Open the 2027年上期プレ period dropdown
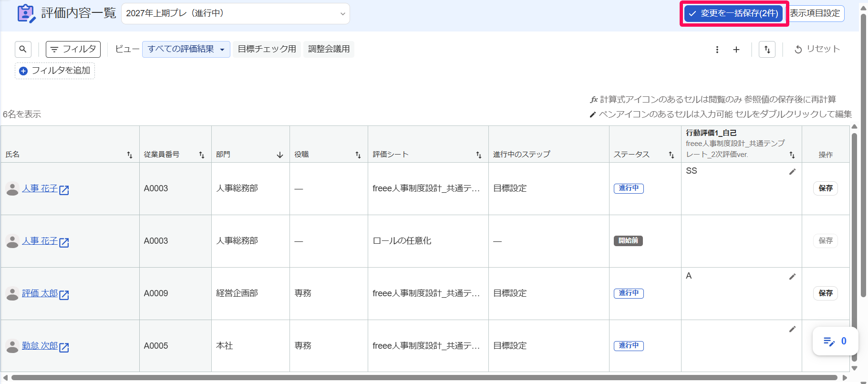Screen dimensions: 868x384 pyautogui.click(x=236, y=13)
